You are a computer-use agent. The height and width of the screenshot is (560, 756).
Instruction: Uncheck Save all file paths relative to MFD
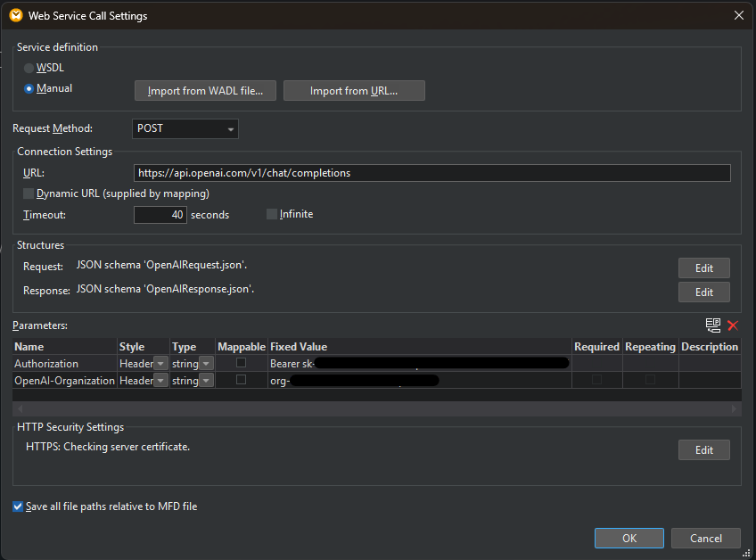[17, 506]
